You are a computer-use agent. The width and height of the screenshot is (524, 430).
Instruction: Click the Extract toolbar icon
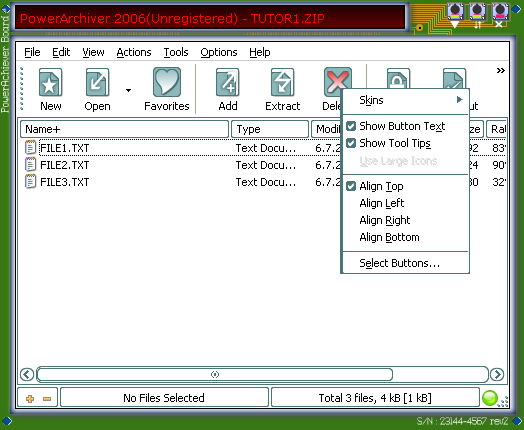282,83
